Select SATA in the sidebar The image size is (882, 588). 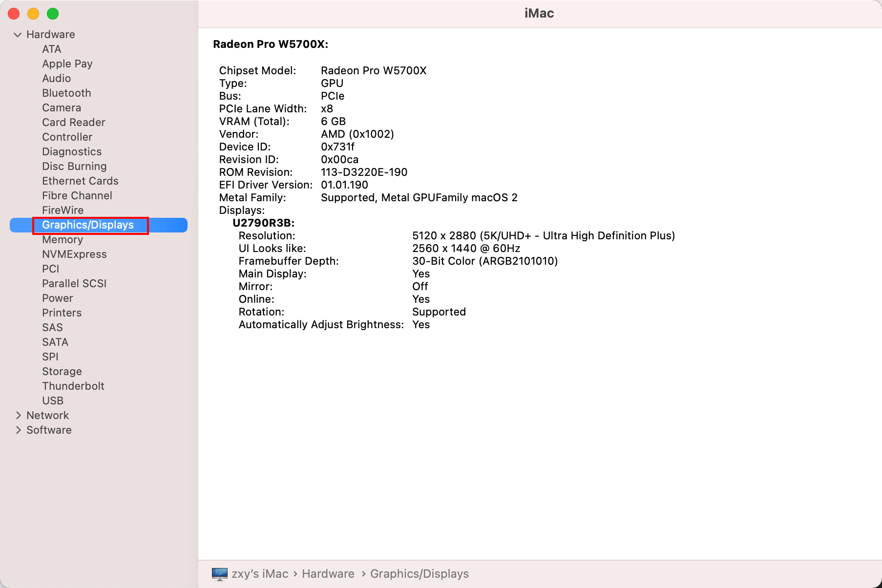pos(55,342)
